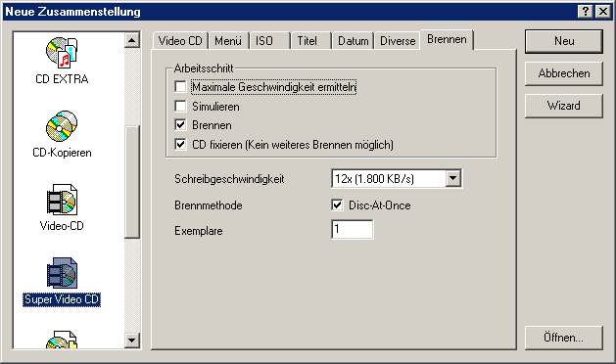Click the Brennen tab

[448, 40]
